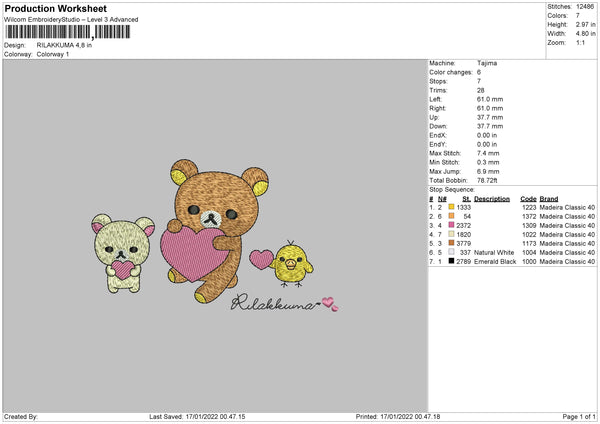Image resolution: width=600 pixels, height=424 pixels.
Task: Click the Emerald Black color swatch
Action: [x=451, y=261]
